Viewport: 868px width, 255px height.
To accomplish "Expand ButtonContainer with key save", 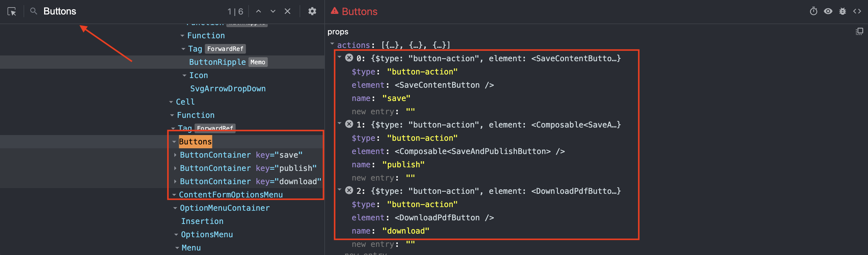I will (x=175, y=155).
